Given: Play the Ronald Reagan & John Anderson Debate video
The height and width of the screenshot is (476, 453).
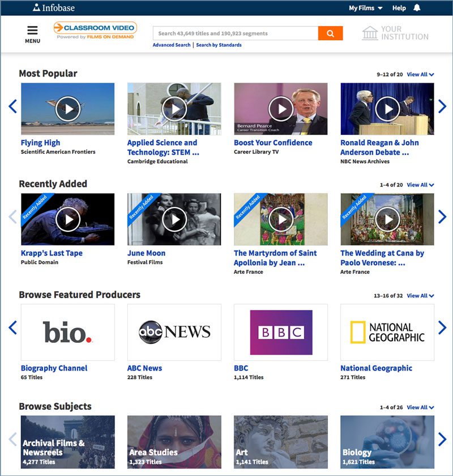Looking at the screenshot, I should (x=387, y=109).
